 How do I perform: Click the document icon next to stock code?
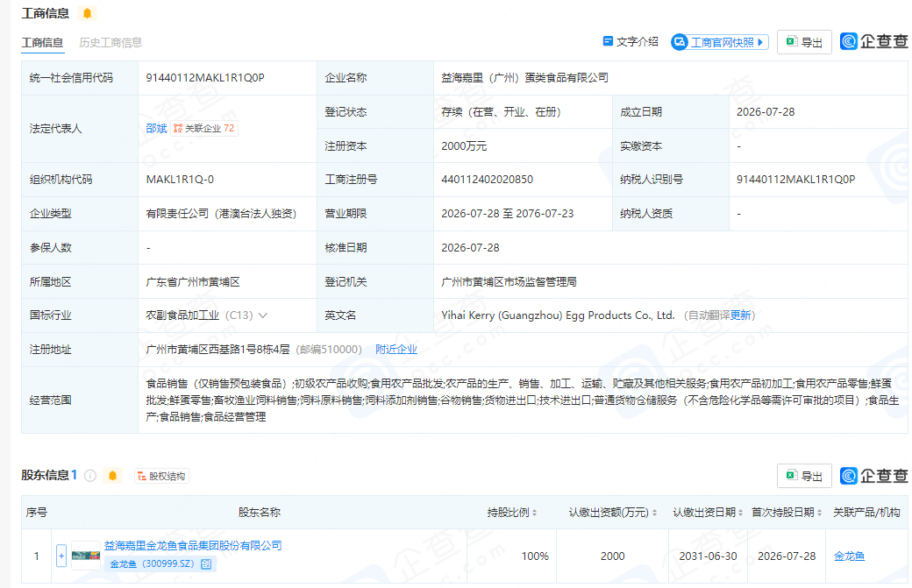206,564
